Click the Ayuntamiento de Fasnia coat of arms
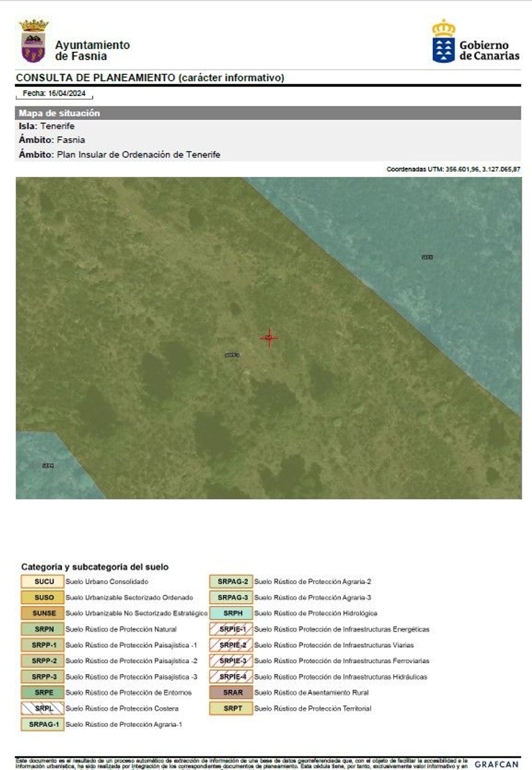Viewport: 532px width, 770px height. (x=34, y=41)
